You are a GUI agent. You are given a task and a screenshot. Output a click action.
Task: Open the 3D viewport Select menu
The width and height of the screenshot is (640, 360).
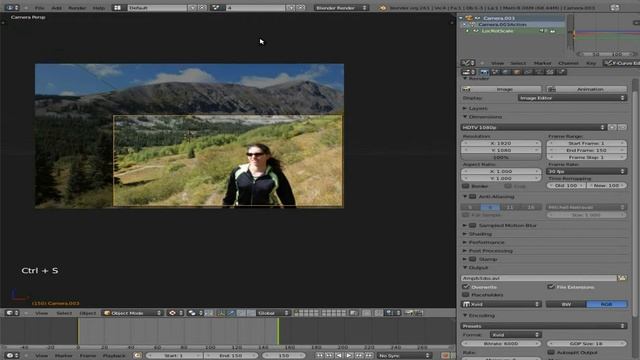point(64,313)
